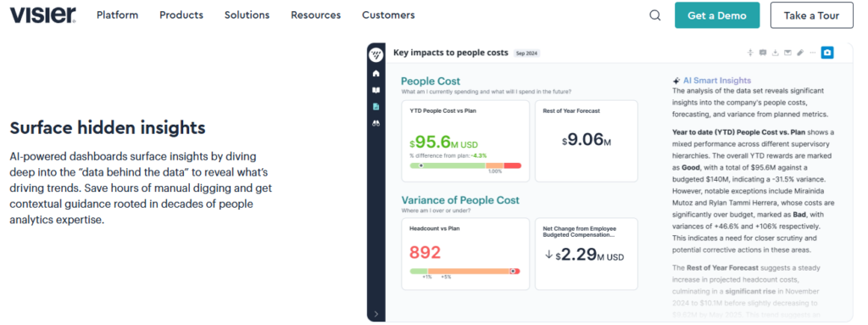The width and height of the screenshot is (868, 325).
Task: Select the analysis document icon in the sidebar
Action: [376, 106]
